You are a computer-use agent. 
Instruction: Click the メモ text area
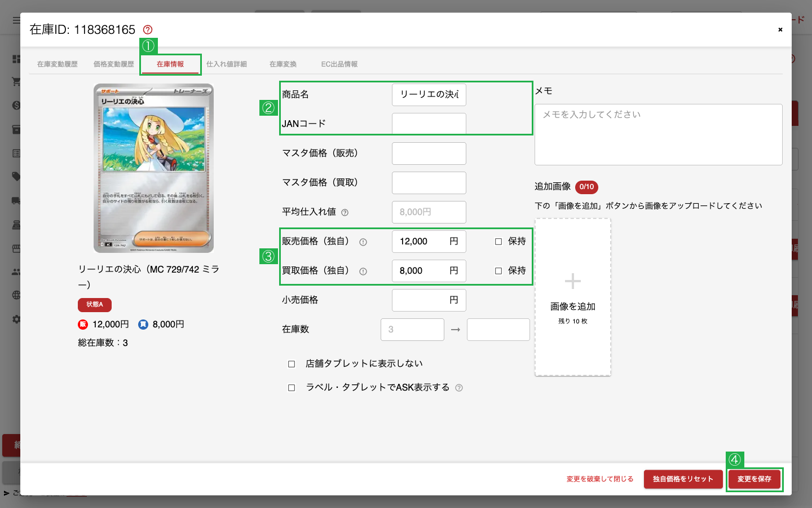click(659, 134)
